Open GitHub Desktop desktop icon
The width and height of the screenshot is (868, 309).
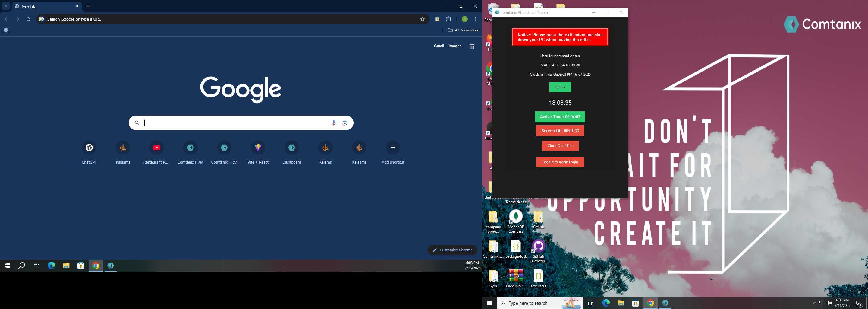538,251
